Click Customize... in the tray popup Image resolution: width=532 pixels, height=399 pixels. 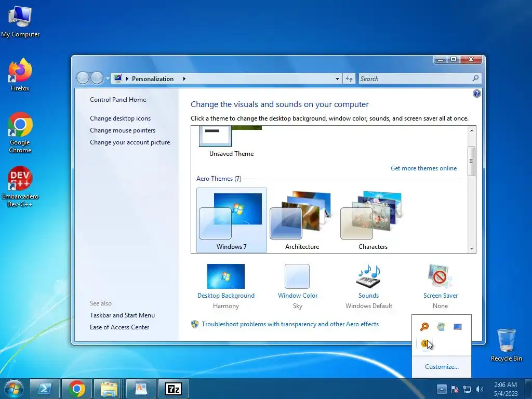point(442,366)
